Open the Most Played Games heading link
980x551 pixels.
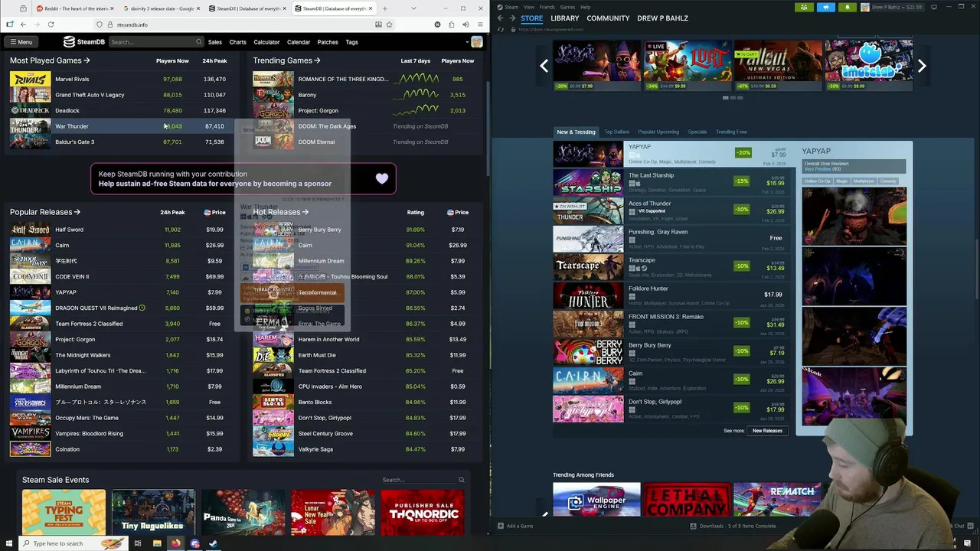click(x=50, y=60)
